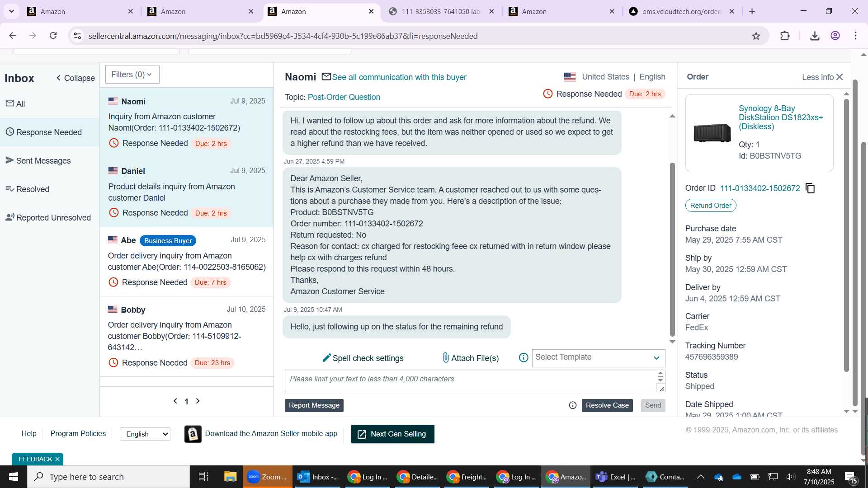
Task: Open the Help link in footer
Action: coord(29,433)
